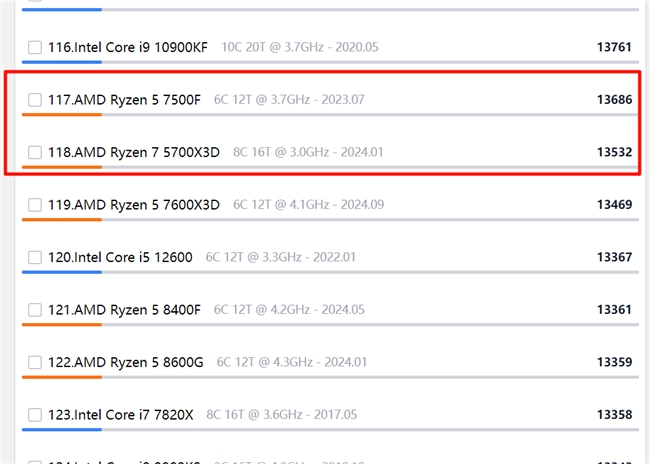The width and height of the screenshot is (650, 464).
Task: Click the orange score bar under Ryzen 5 7500F
Action: [62, 115]
